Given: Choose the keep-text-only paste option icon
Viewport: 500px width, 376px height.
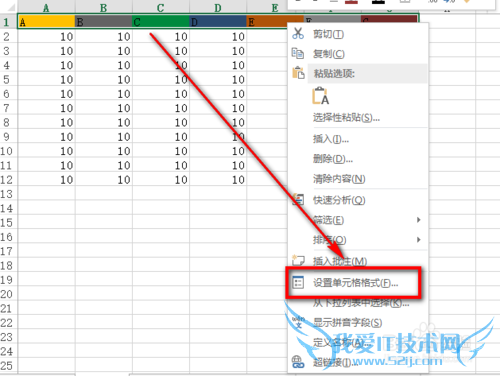Looking at the screenshot, I should point(320,96).
